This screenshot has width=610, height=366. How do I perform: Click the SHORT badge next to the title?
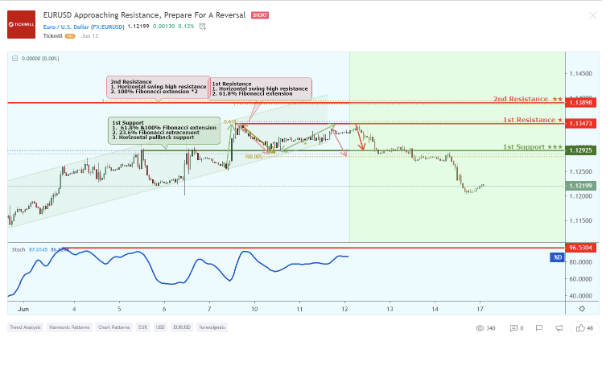tap(259, 15)
